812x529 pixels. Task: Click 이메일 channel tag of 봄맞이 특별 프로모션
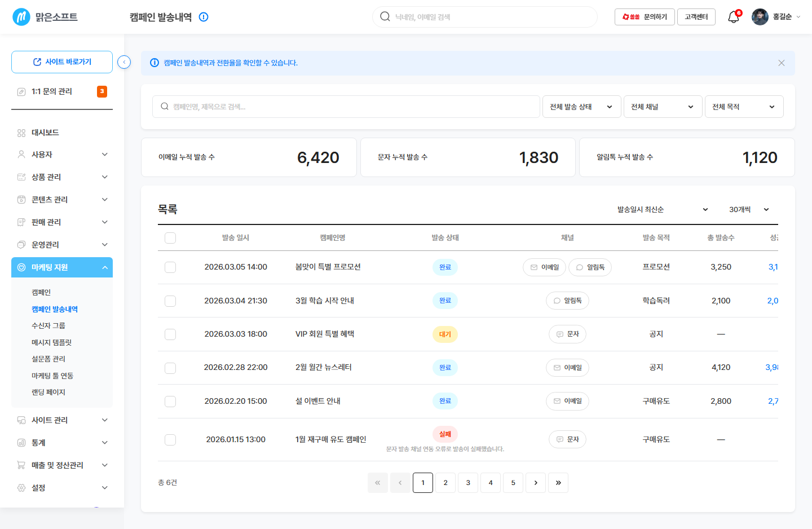point(545,267)
